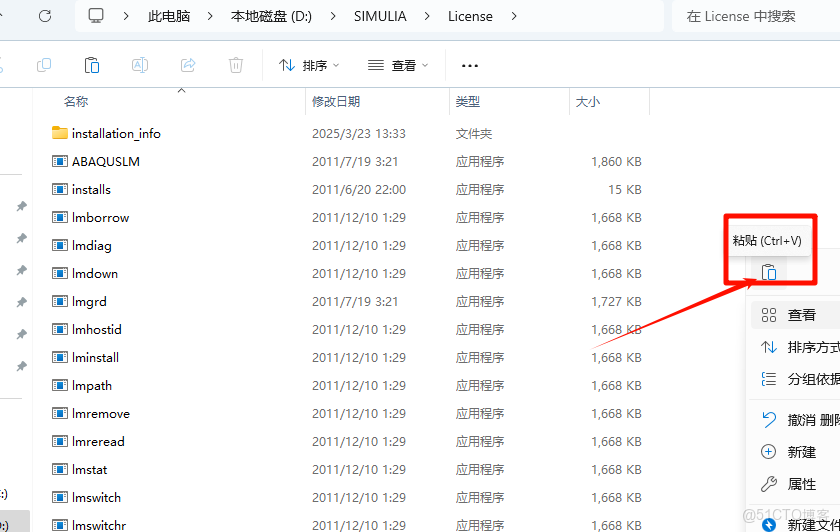Click the size value 15 KB
This screenshot has width=840, height=532.
point(625,190)
